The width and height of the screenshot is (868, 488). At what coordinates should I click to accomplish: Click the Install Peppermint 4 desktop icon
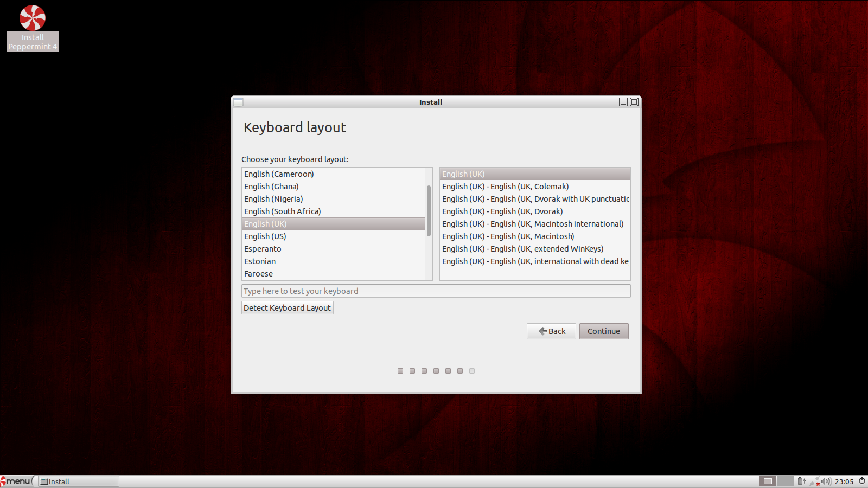33,27
